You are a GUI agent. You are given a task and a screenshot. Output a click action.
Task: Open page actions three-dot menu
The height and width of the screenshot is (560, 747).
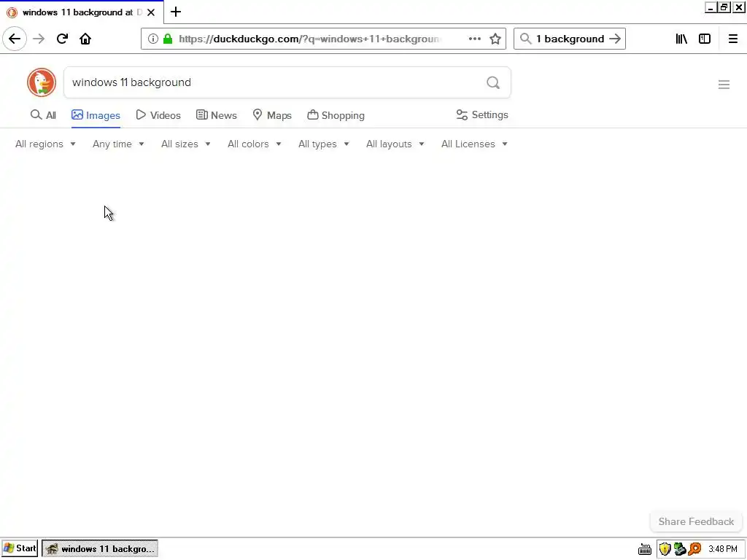pos(474,39)
